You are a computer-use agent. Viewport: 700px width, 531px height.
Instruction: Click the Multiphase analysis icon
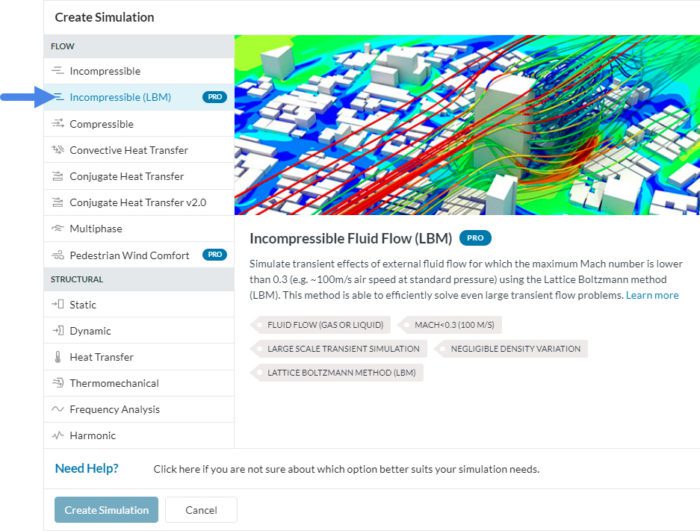pyautogui.click(x=57, y=229)
